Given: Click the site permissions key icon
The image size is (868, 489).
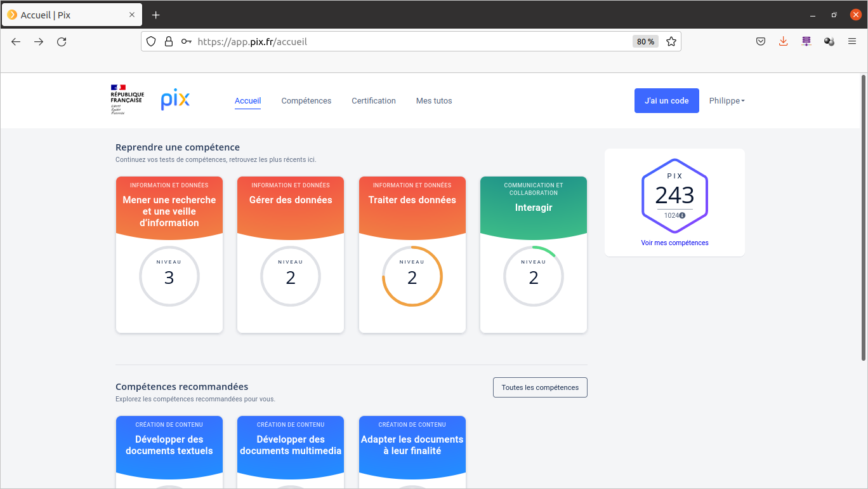Looking at the screenshot, I should (x=186, y=42).
